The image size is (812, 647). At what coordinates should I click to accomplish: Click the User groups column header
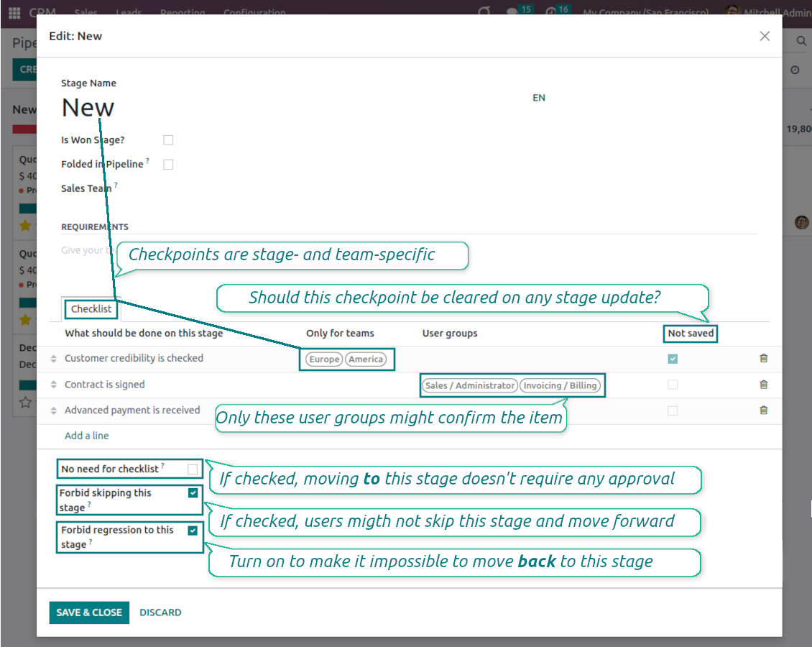[x=450, y=333]
